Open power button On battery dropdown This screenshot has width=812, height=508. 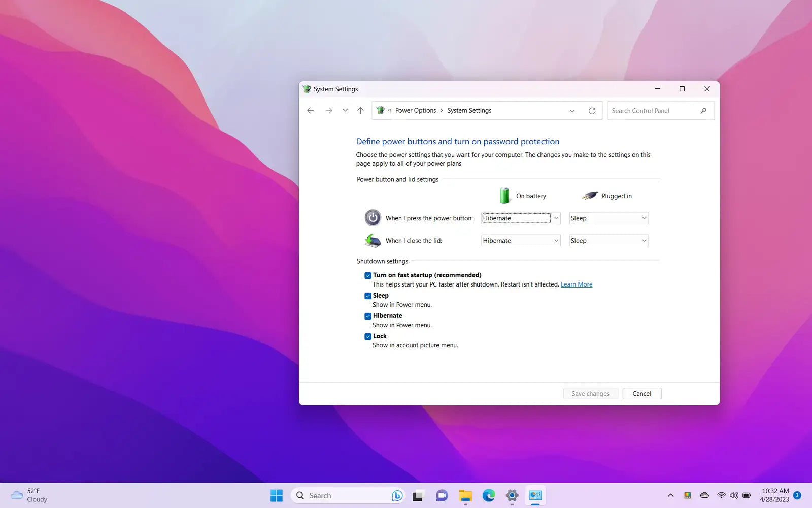coord(521,218)
